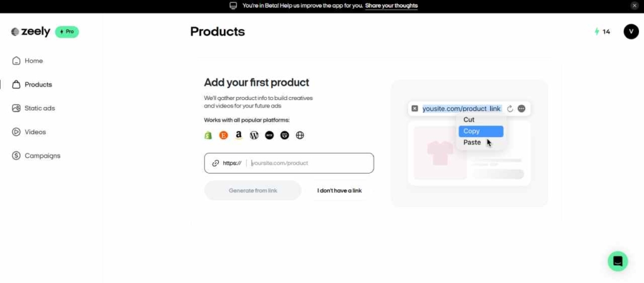The width and height of the screenshot is (644, 283).
Task: Select Products in the sidebar
Action: tap(38, 84)
